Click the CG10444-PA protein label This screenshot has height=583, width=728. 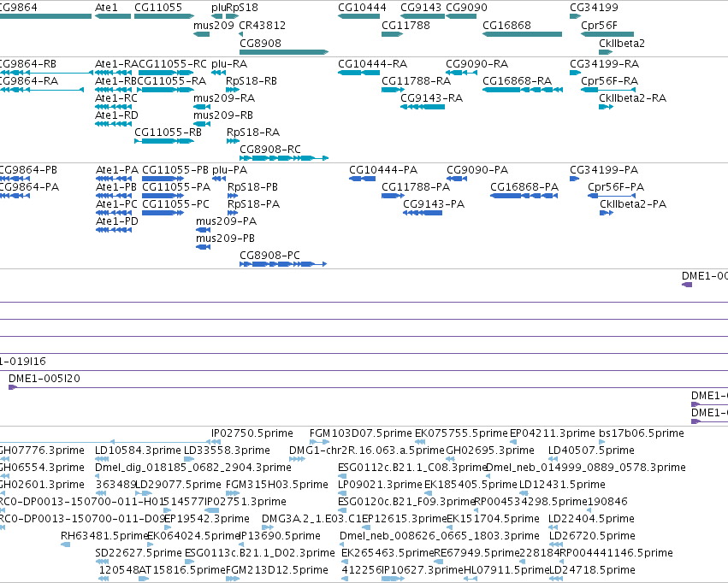tap(383, 170)
